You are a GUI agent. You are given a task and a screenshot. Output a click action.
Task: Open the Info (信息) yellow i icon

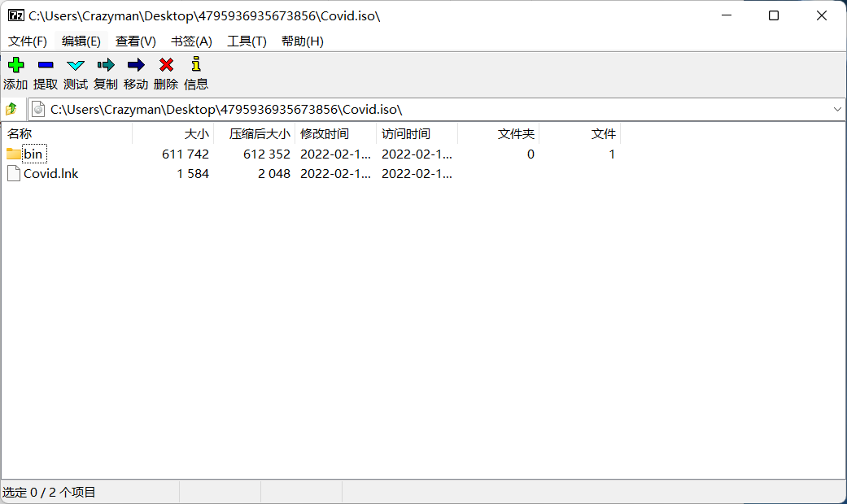click(x=196, y=64)
